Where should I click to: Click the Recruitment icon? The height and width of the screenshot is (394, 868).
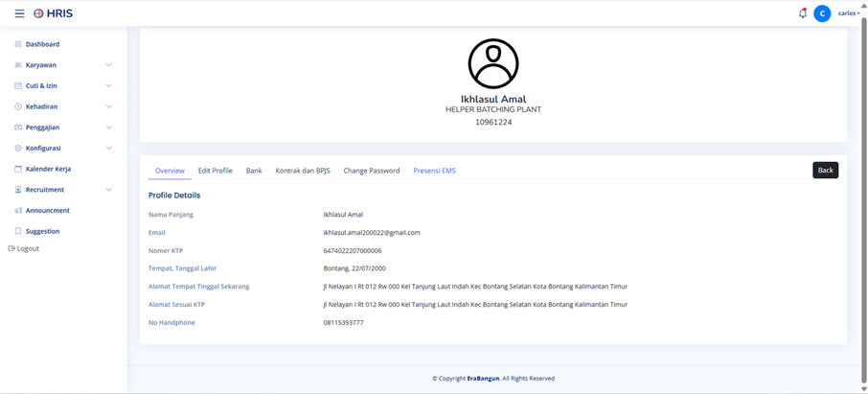click(18, 190)
